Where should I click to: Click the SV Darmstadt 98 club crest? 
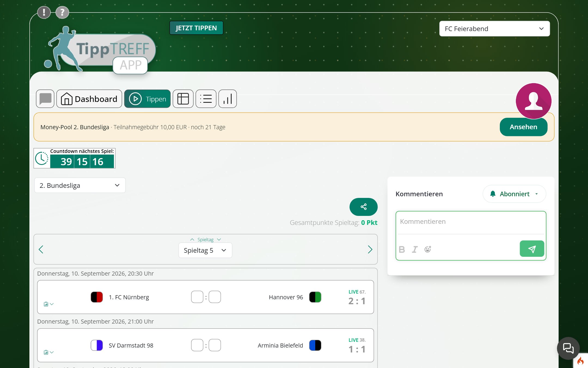pos(97,345)
